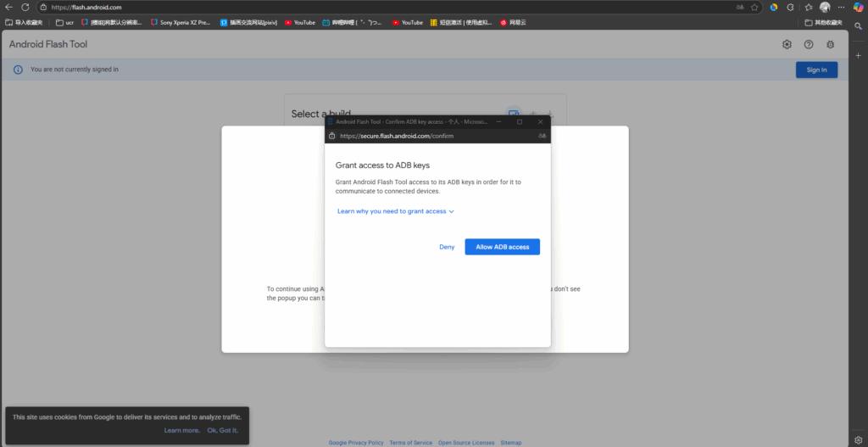Minimize the Confirm ADB key access popup
868x447 pixels.
[498, 121]
